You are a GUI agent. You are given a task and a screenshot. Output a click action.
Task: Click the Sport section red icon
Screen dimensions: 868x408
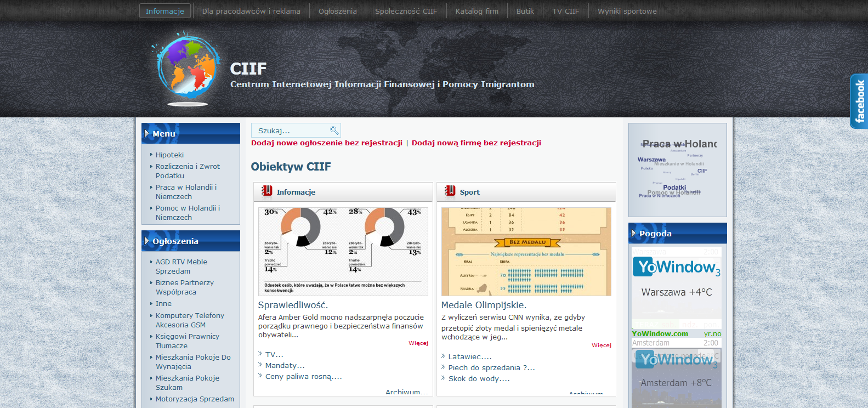pos(450,191)
